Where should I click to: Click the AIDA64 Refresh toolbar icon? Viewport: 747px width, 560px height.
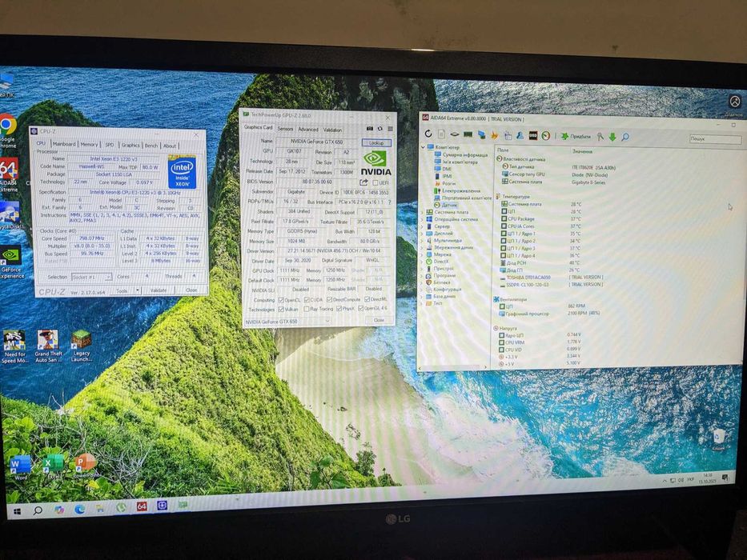coord(428,134)
